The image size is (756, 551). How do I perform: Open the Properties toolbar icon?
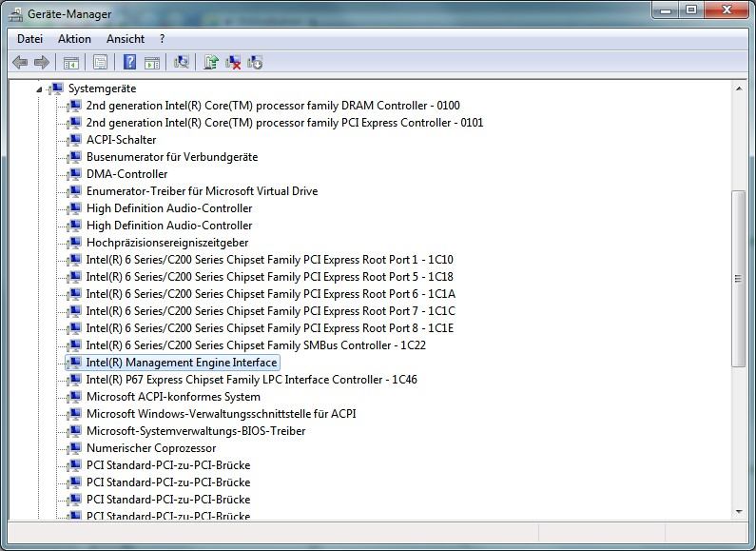100,62
